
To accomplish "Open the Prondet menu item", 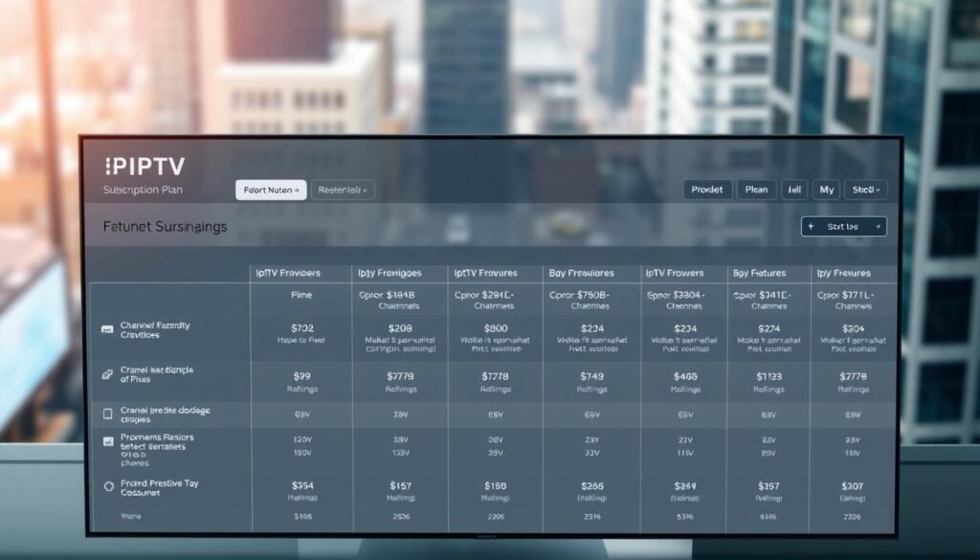I will (x=708, y=190).
